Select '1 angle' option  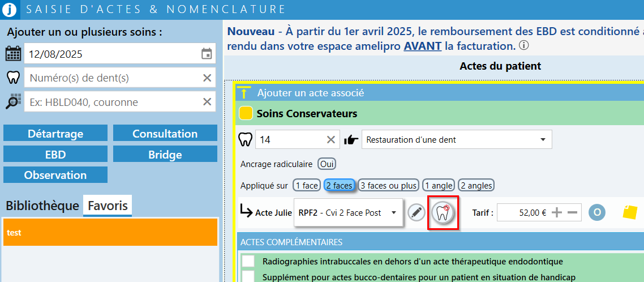click(439, 186)
